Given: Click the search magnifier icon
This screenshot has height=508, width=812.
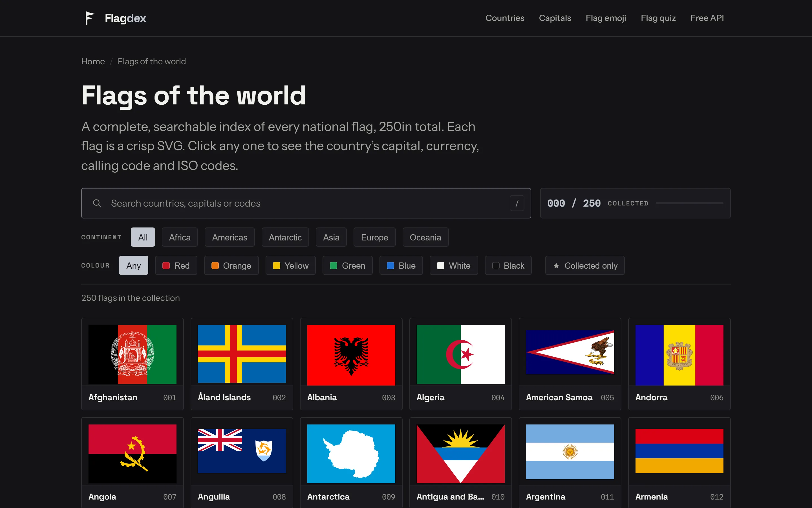Looking at the screenshot, I should 97,203.
